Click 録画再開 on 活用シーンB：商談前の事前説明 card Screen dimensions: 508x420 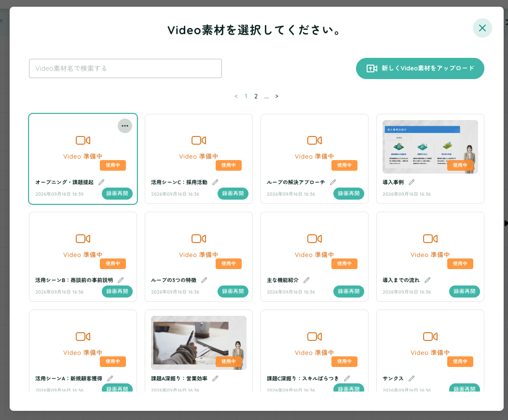click(x=117, y=291)
